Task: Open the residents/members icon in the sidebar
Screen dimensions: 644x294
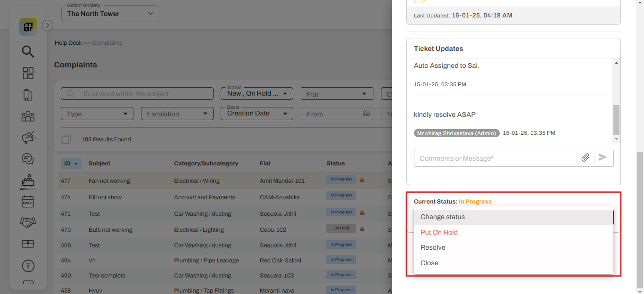Action: [28, 116]
